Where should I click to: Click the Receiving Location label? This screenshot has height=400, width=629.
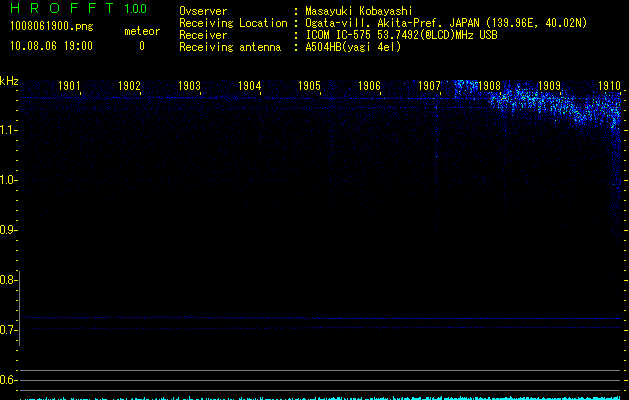[x=233, y=23]
